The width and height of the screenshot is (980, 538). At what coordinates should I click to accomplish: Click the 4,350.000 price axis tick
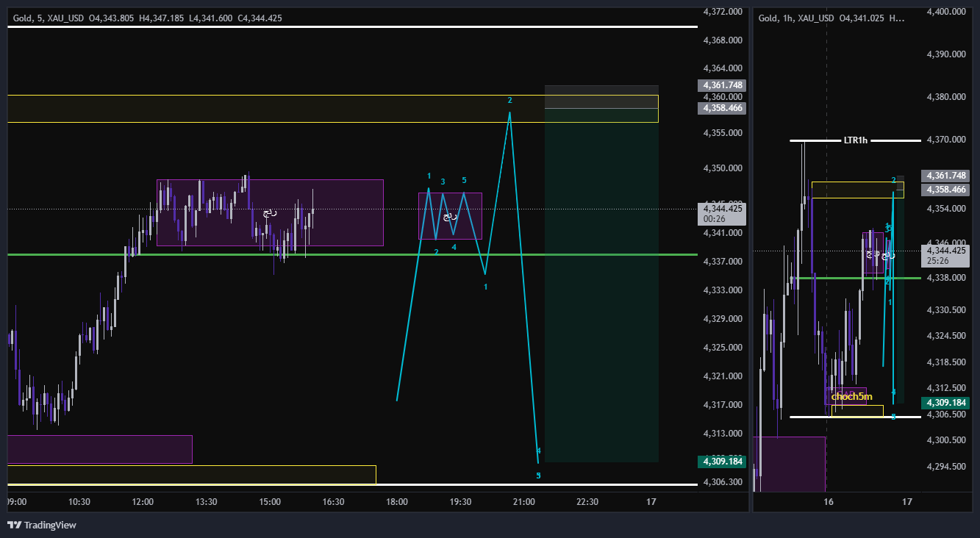(723, 169)
